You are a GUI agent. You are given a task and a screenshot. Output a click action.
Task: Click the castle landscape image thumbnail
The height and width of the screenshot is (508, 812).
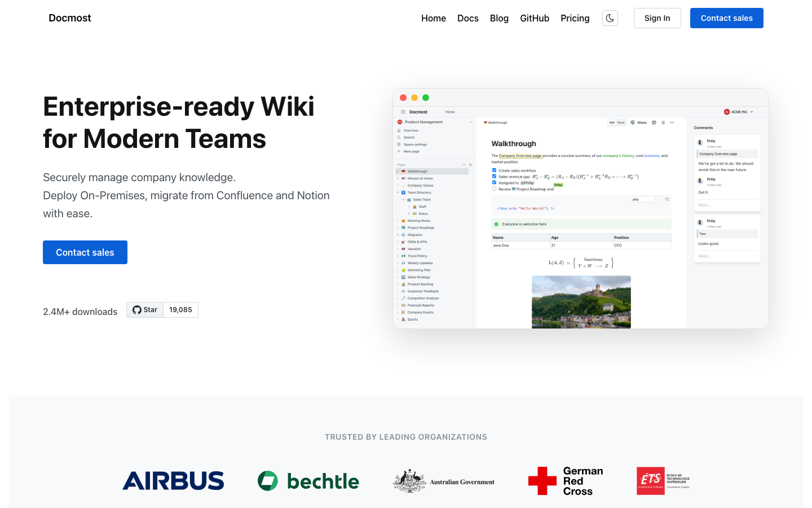click(581, 301)
